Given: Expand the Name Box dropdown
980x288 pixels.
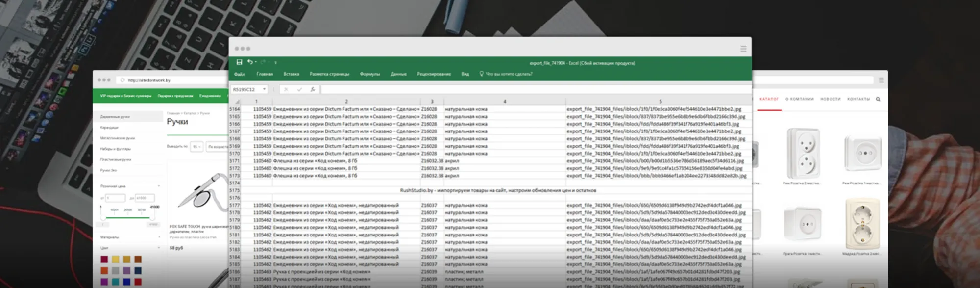Looking at the screenshot, I should (x=264, y=89).
